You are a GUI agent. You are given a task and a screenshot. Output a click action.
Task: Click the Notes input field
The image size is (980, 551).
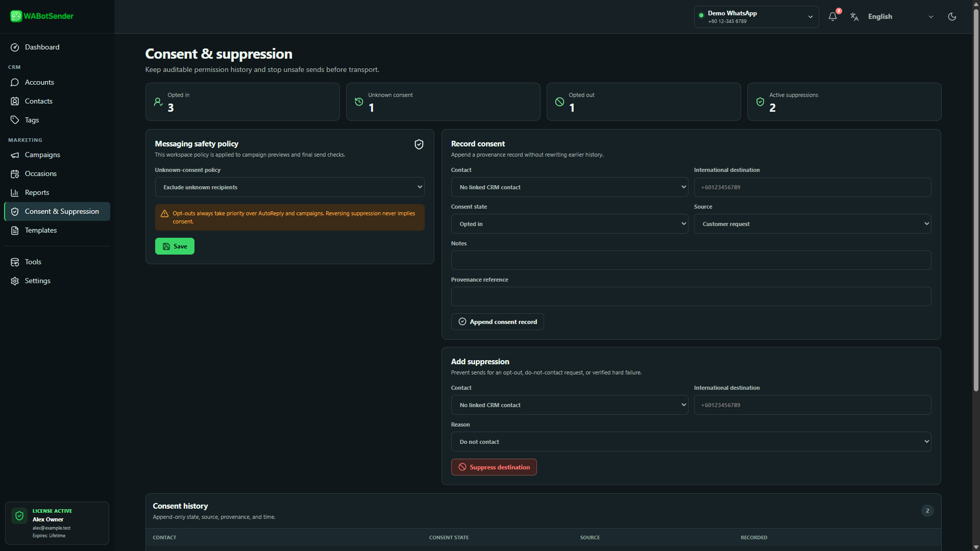691,260
